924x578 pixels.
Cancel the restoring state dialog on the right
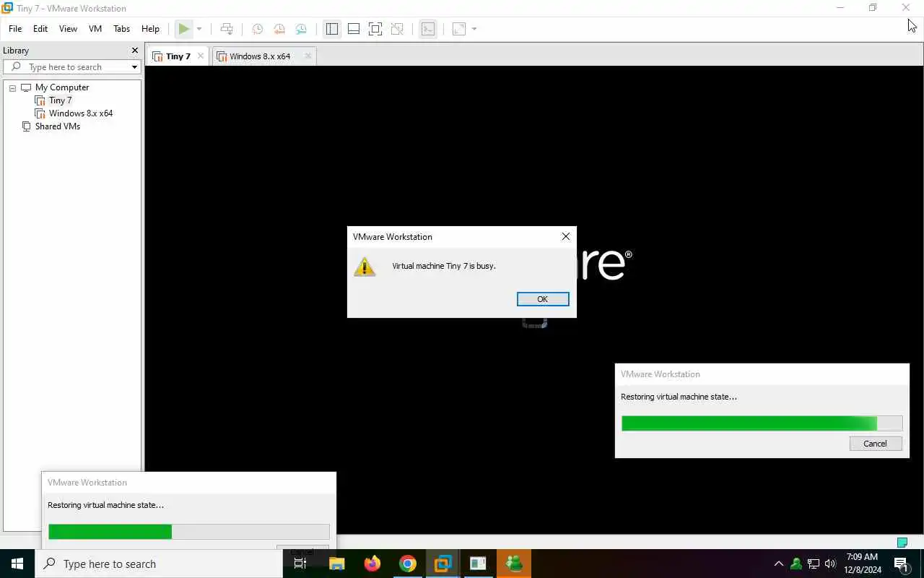pyautogui.click(x=876, y=444)
